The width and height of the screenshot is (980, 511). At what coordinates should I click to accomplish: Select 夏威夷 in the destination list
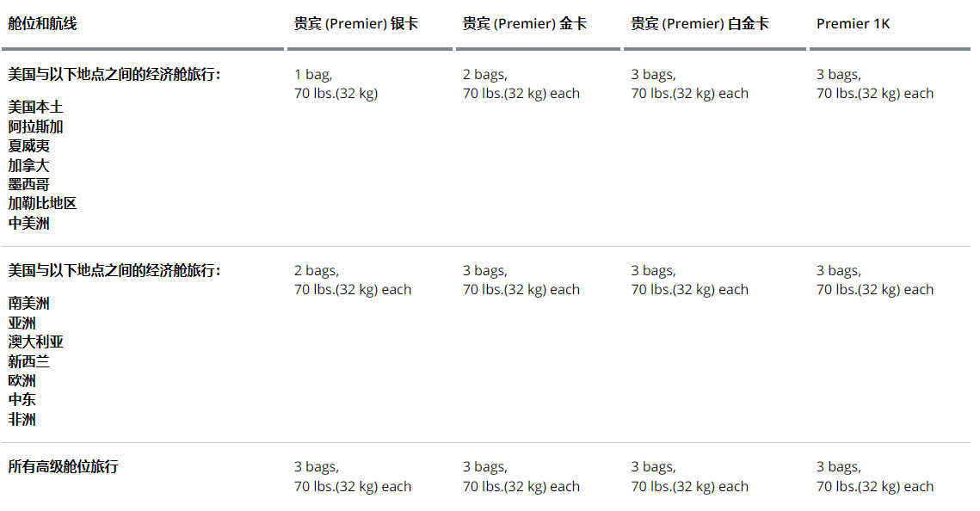[x=28, y=146]
